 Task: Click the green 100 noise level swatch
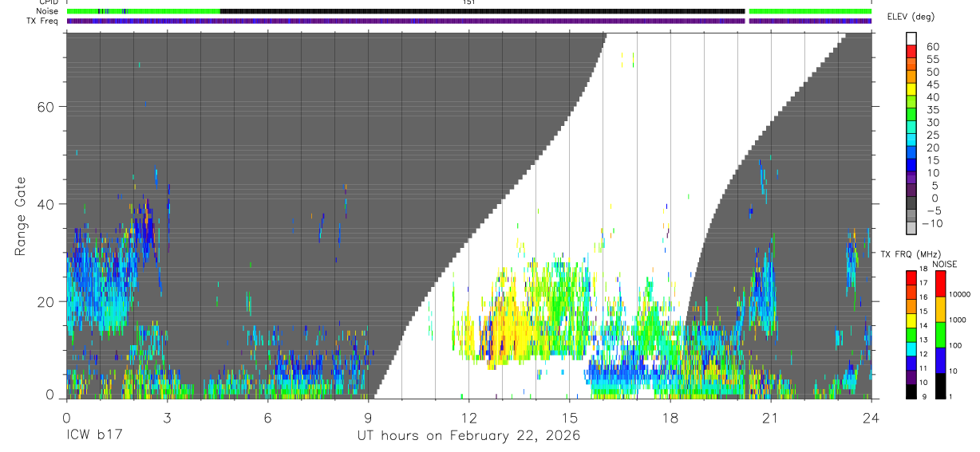pyautogui.click(x=940, y=335)
